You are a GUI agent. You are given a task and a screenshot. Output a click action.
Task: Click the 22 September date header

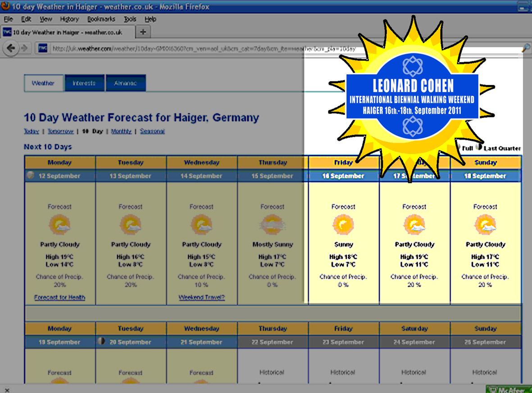[x=272, y=342]
